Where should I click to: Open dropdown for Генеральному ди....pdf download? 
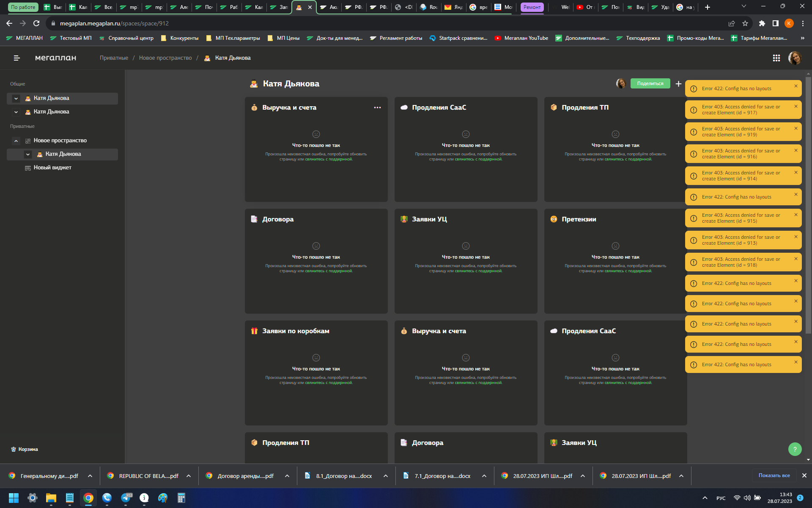point(90,476)
